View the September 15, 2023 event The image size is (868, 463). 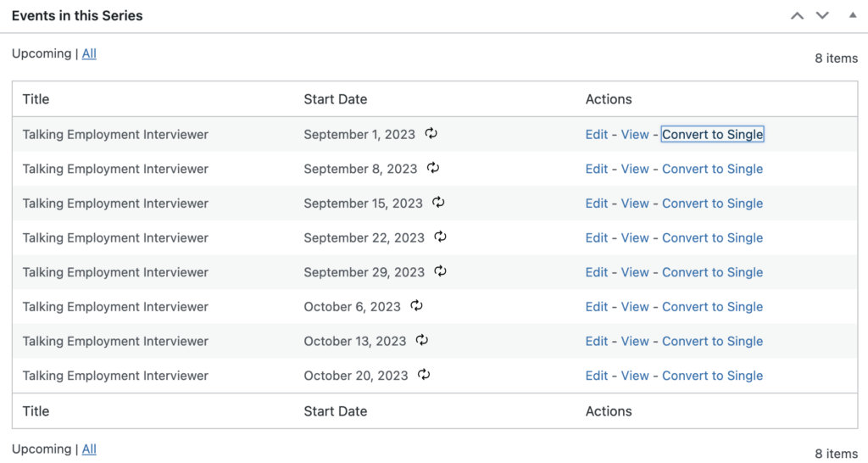pos(635,204)
